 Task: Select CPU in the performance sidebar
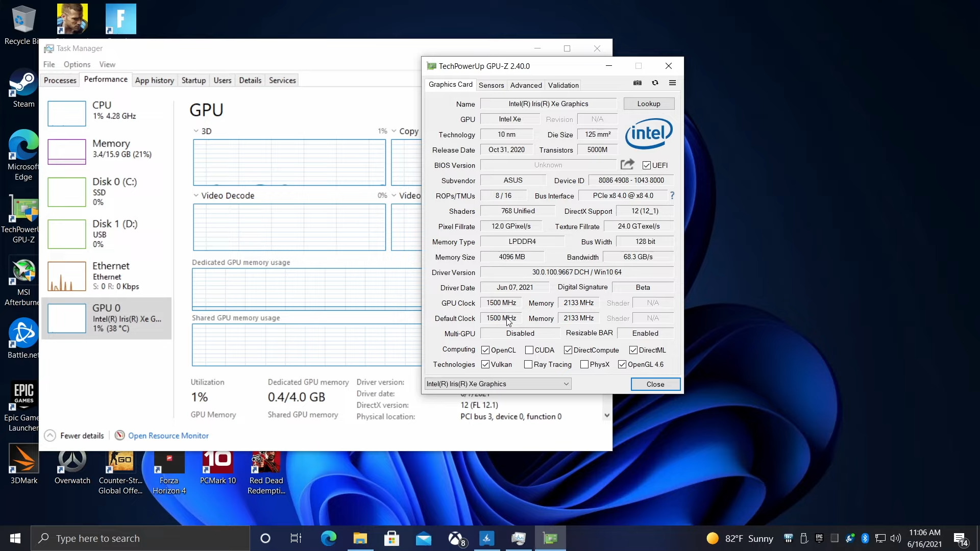point(106,112)
